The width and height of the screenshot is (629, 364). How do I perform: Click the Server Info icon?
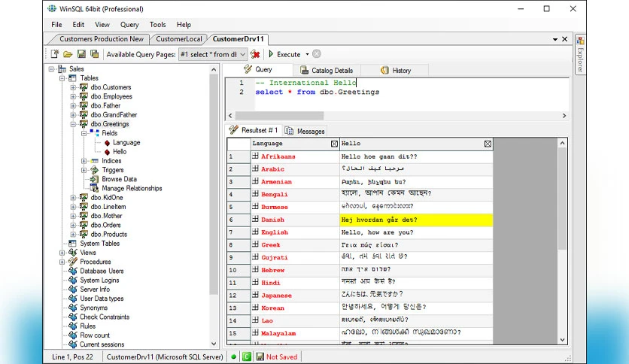click(x=73, y=290)
